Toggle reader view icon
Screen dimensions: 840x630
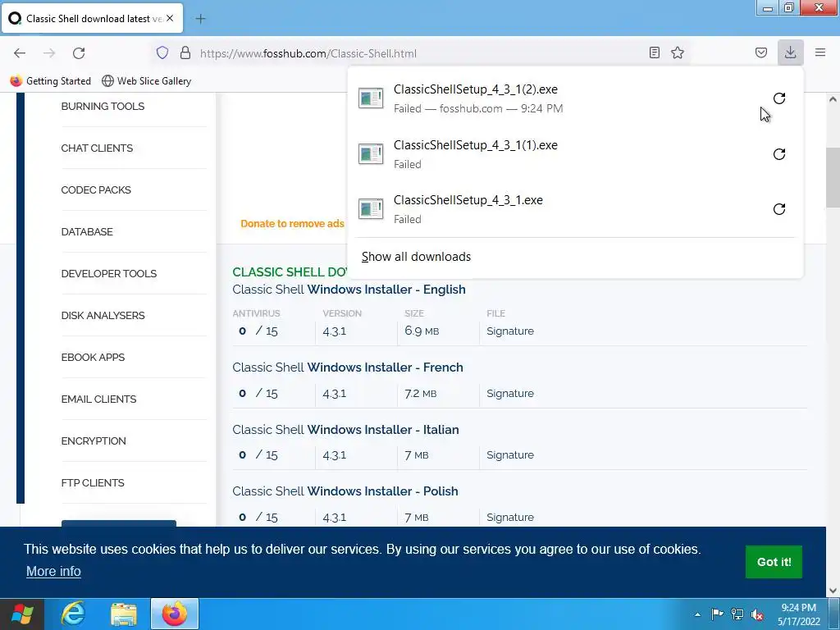pyautogui.click(x=654, y=52)
